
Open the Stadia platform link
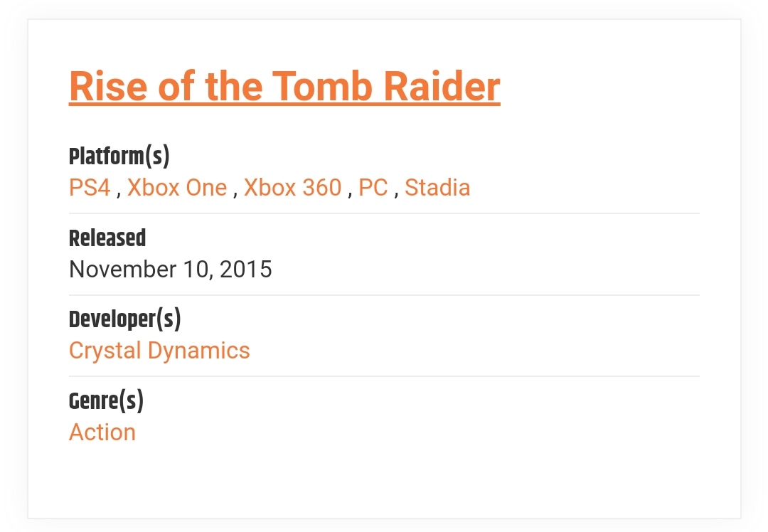[x=437, y=188]
